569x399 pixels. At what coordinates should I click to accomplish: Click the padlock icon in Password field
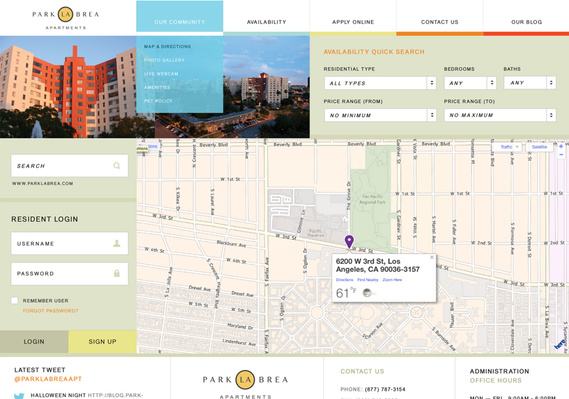pos(116,273)
